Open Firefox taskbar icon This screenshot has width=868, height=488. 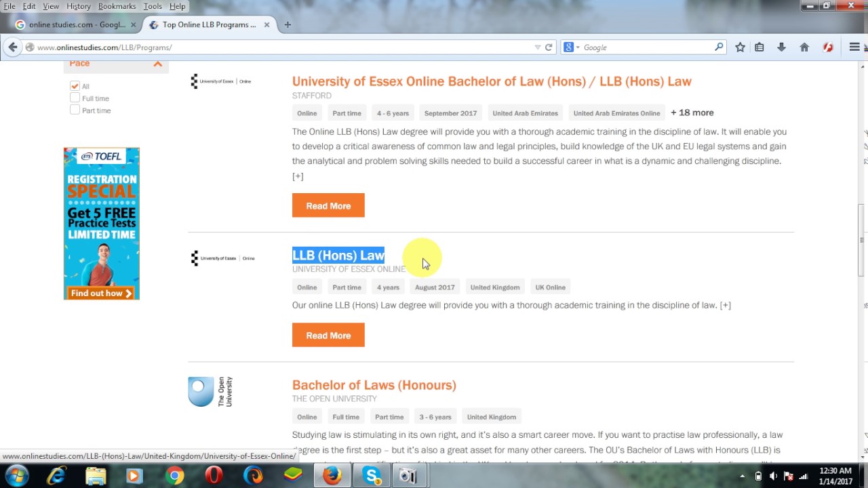point(332,476)
